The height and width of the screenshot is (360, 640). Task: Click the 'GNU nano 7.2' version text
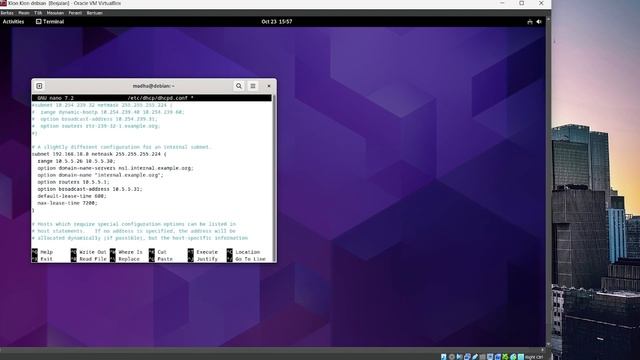(x=56, y=98)
